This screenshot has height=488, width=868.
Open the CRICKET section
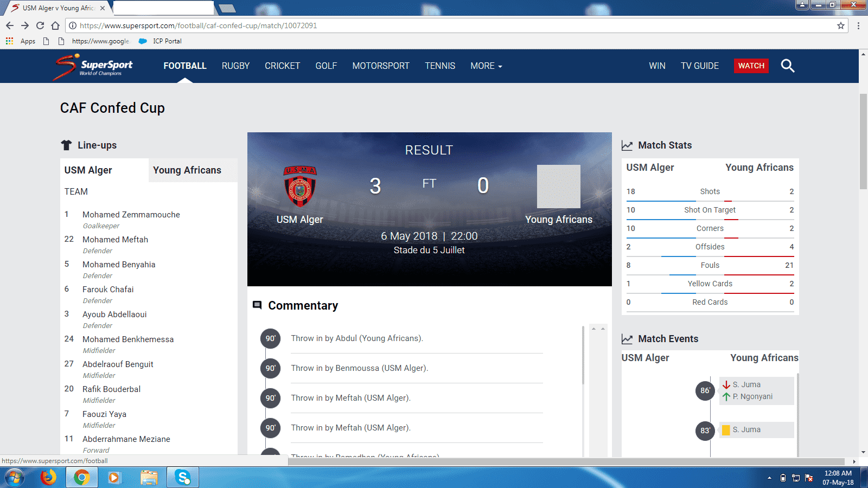click(282, 66)
